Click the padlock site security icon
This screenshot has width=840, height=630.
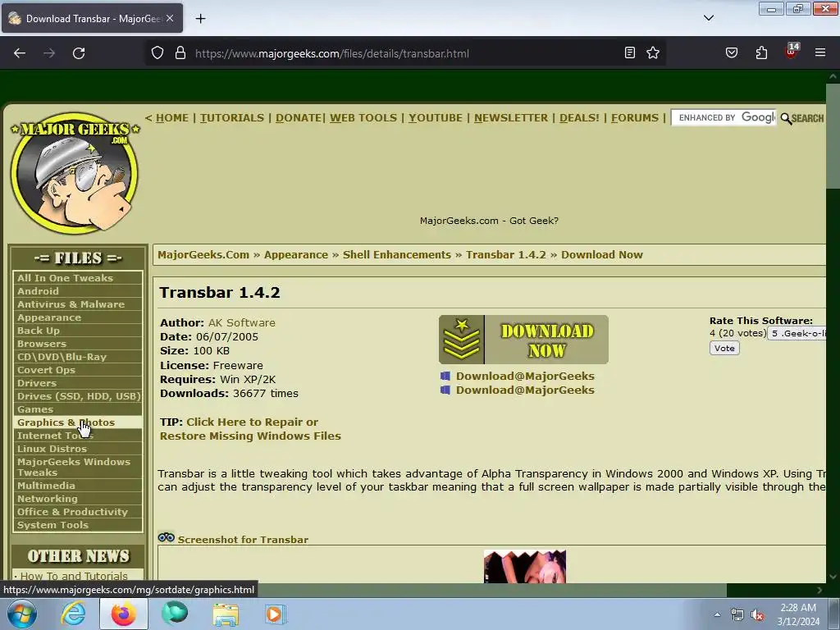tap(180, 53)
